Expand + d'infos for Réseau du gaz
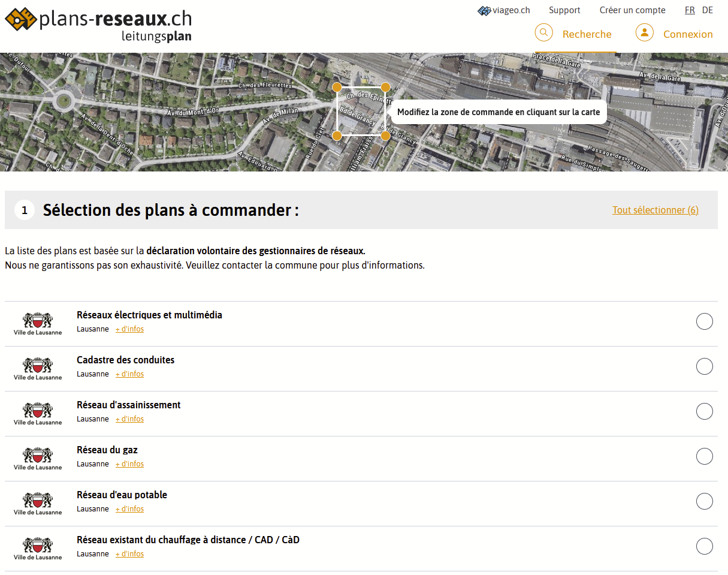Screen dimensions: 728x575 (x=129, y=464)
